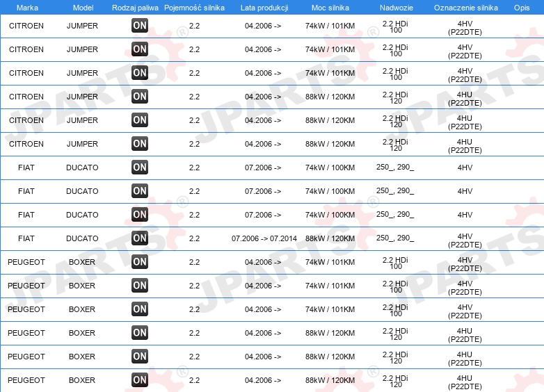Select the Marka column header

[27, 8]
